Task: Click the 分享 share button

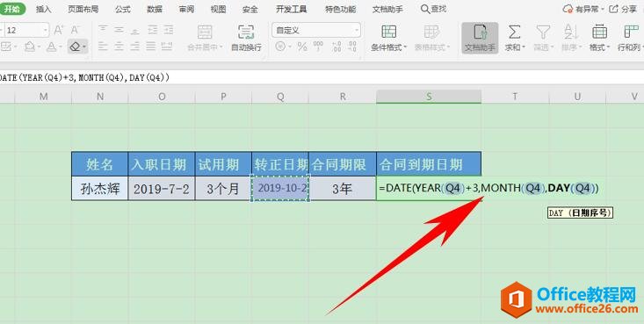Action: coord(623,9)
